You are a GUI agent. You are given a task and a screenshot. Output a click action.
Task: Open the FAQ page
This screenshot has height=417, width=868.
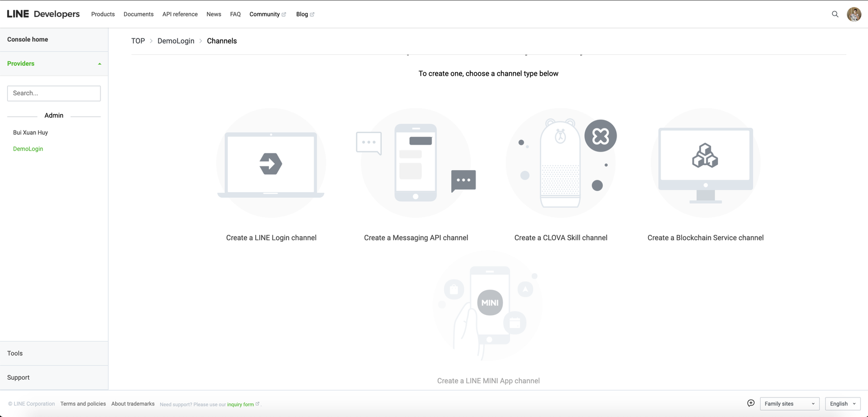235,14
